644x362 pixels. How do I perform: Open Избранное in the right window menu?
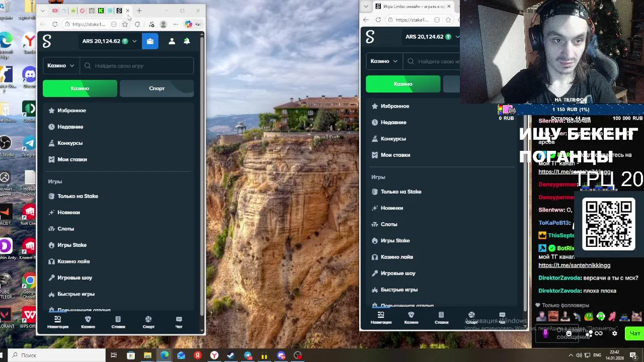tap(395, 106)
